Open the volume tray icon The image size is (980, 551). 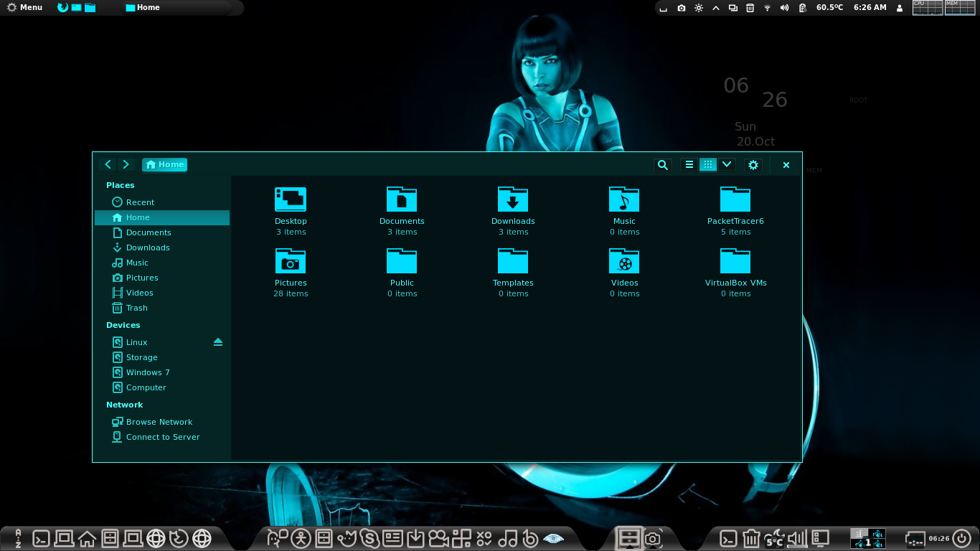(x=784, y=8)
